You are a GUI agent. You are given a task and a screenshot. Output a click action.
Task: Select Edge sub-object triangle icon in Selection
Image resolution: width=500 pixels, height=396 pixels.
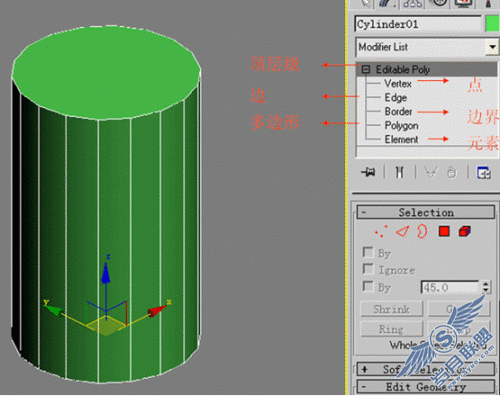403,231
